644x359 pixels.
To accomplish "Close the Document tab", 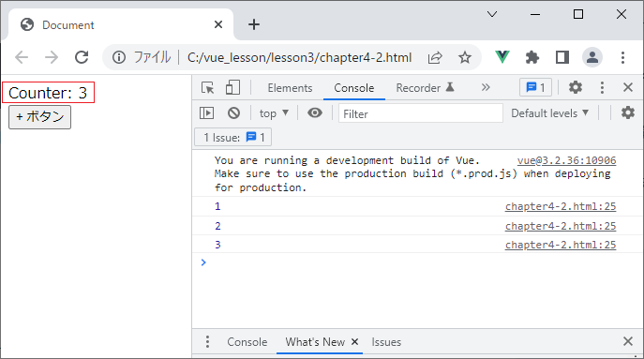I will click(x=218, y=24).
